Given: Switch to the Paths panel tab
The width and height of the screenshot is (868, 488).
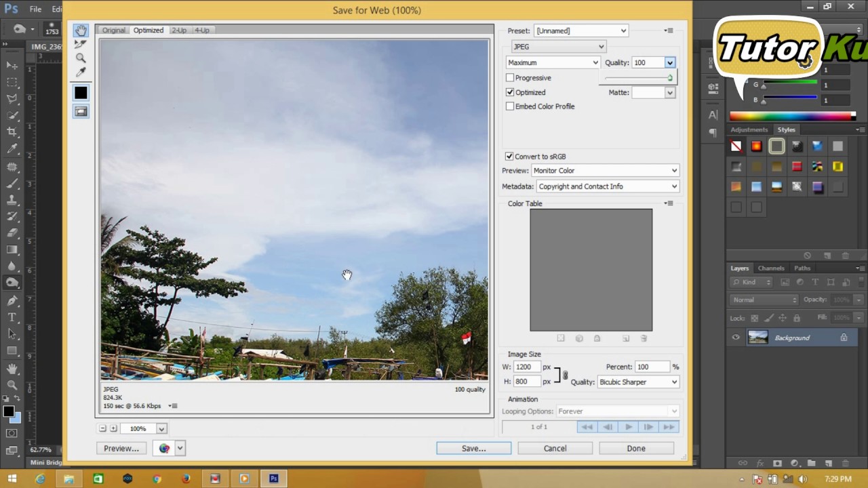Looking at the screenshot, I should 802,268.
